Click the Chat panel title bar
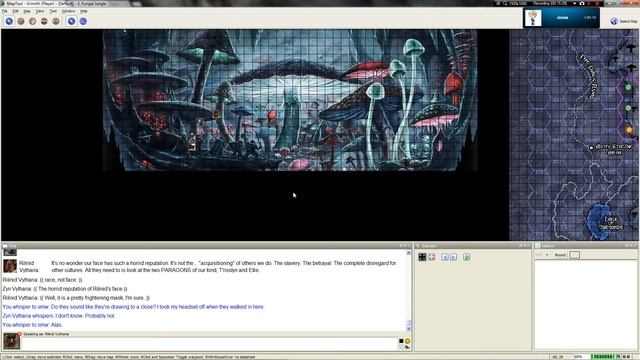The height and width of the screenshot is (360, 640). [x=206, y=246]
